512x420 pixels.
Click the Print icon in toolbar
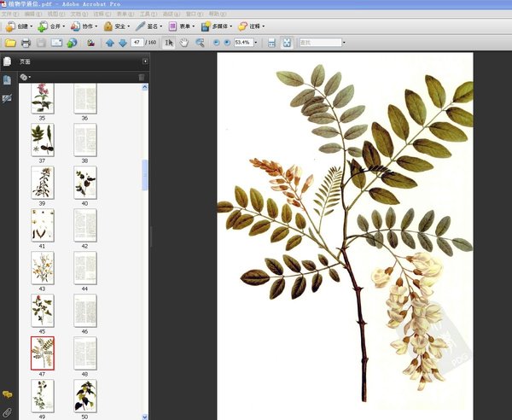coord(26,43)
